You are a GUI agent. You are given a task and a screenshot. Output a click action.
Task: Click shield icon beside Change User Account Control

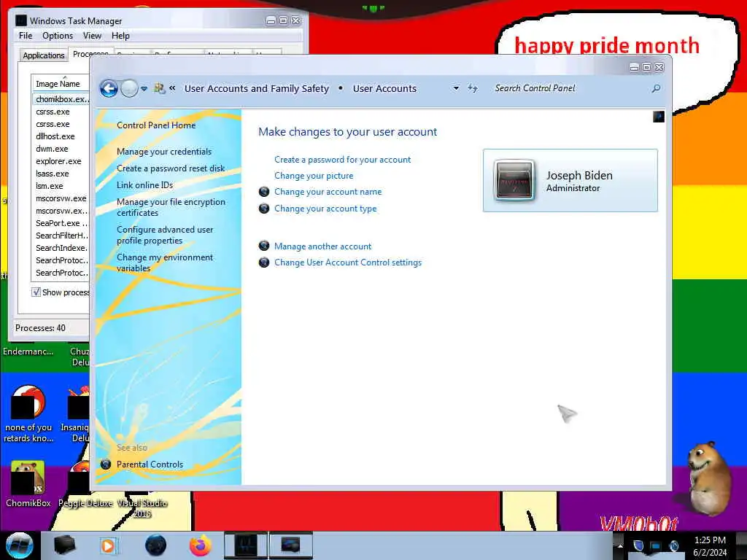264,262
